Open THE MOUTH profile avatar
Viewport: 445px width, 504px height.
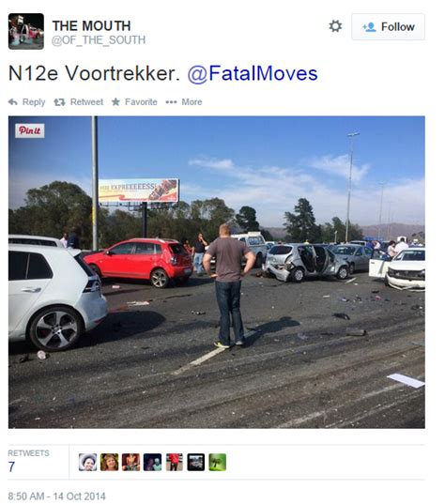coord(26,32)
